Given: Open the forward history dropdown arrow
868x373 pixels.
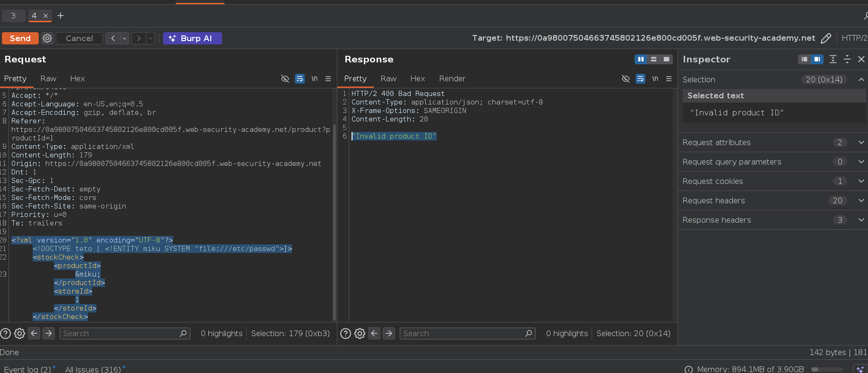Looking at the screenshot, I should [x=150, y=38].
